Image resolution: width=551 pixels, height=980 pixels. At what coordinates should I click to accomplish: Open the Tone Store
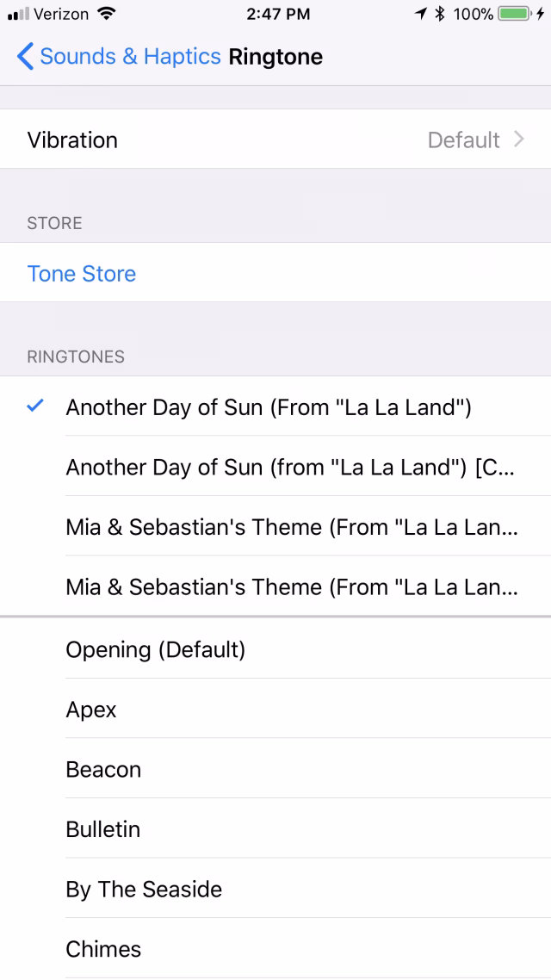(x=81, y=273)
